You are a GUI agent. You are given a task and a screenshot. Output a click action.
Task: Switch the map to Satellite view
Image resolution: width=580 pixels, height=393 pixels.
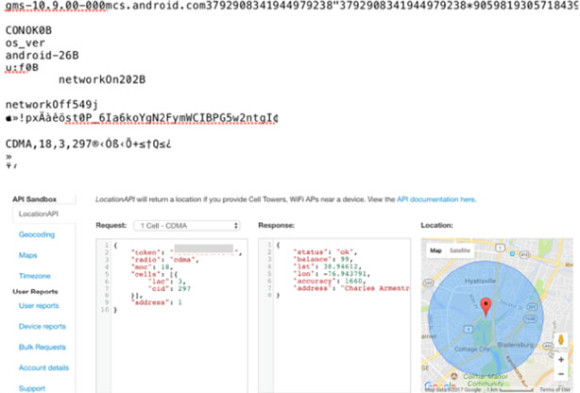click(x=459, y=251)
